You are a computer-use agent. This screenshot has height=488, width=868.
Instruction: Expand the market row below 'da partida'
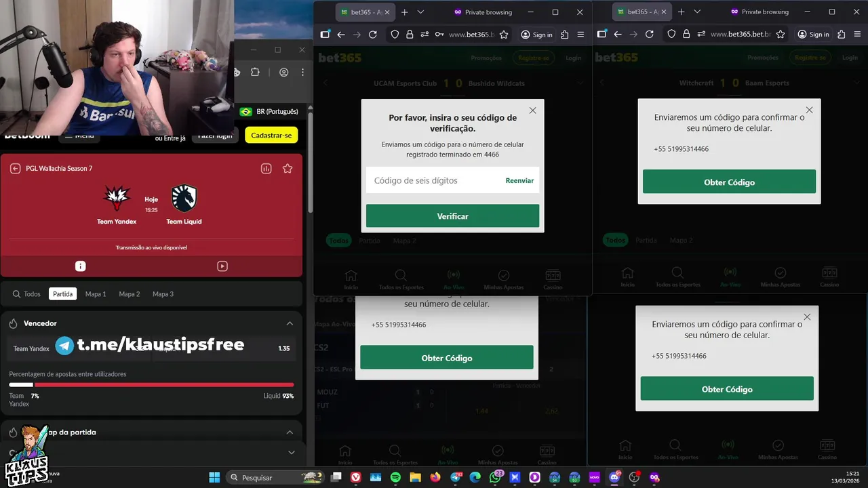[x=292, y=452]
